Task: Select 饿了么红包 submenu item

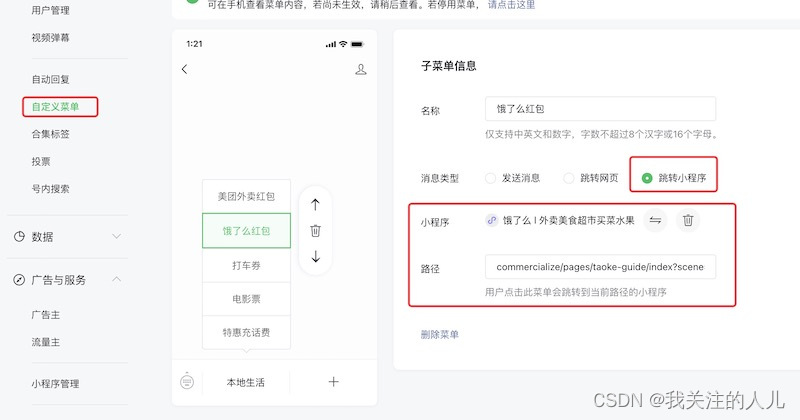Action: pyautogui.click(x=246, y=231)
